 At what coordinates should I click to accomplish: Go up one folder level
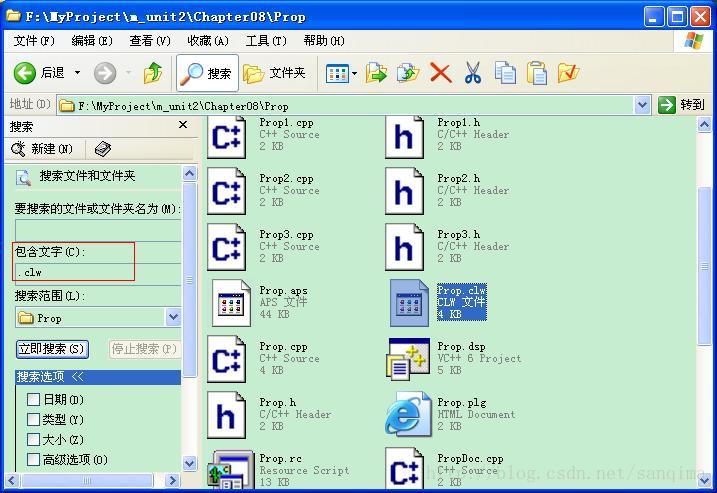click(x=153, y=73)
